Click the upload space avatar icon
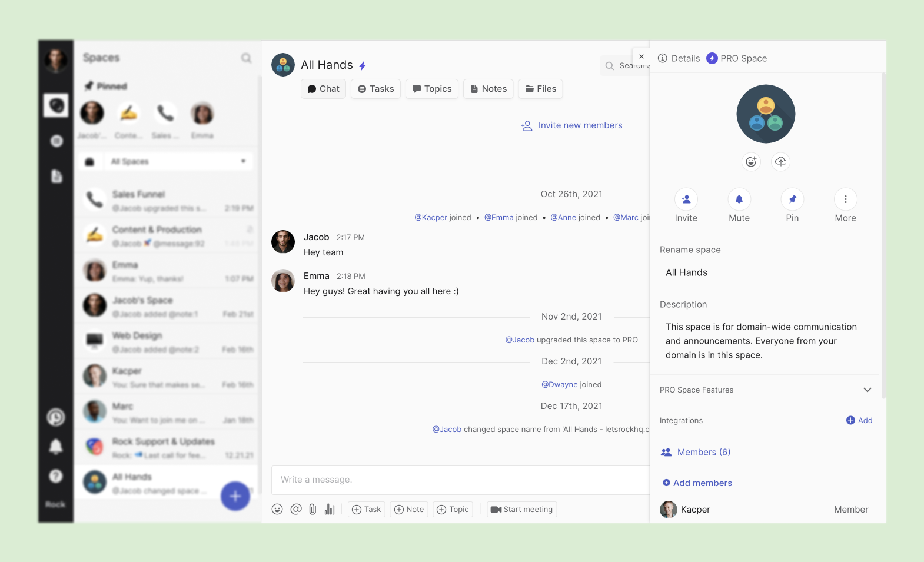Screen dimensions: 924x562 click(x=780, y=161)
